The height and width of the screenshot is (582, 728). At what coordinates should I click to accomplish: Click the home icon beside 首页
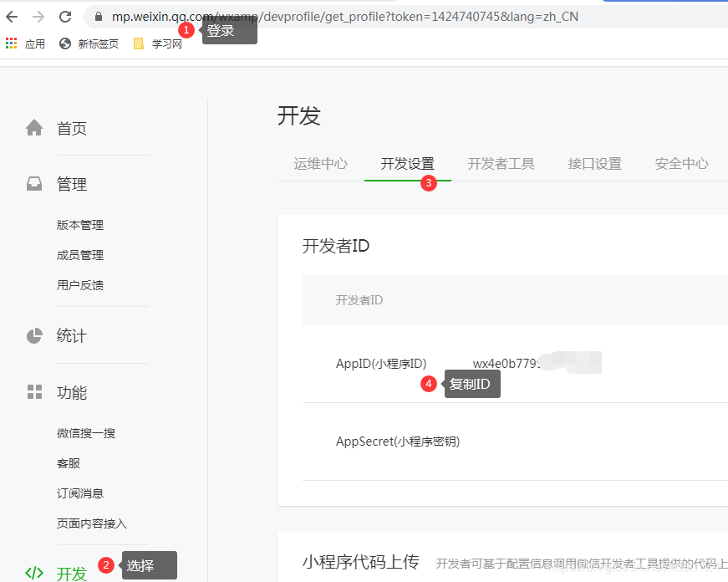click(x=34, y=128)
